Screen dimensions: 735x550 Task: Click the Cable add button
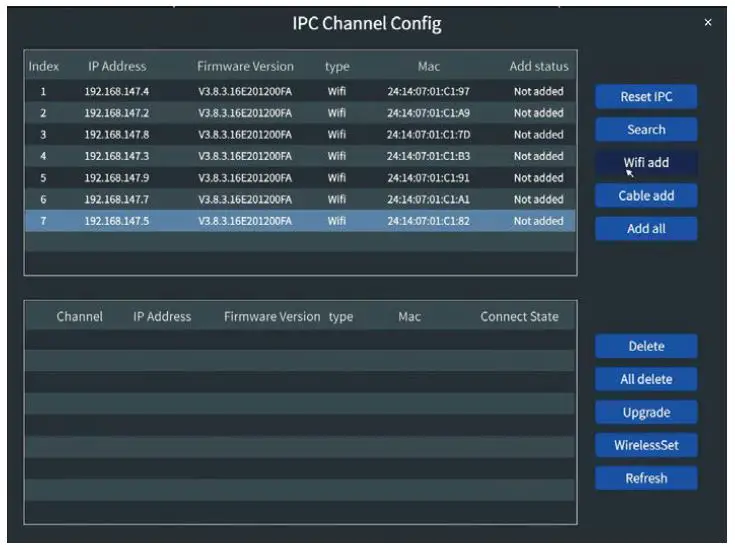646,196
